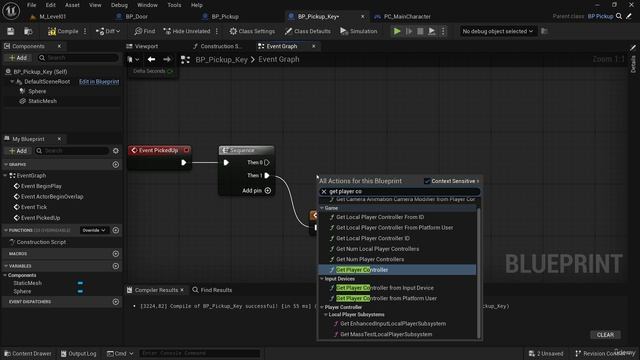Open the Debug menu
640x360 pixels.
click(x=119, y=5)
